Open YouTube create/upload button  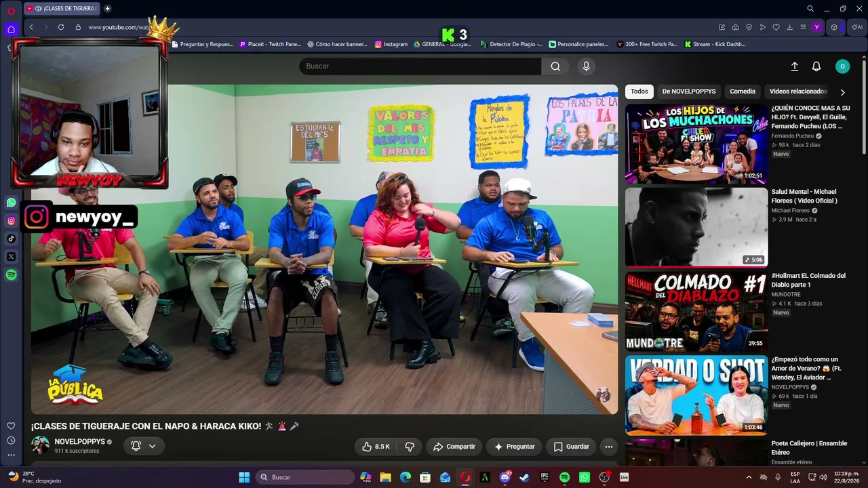coord(795,66)
